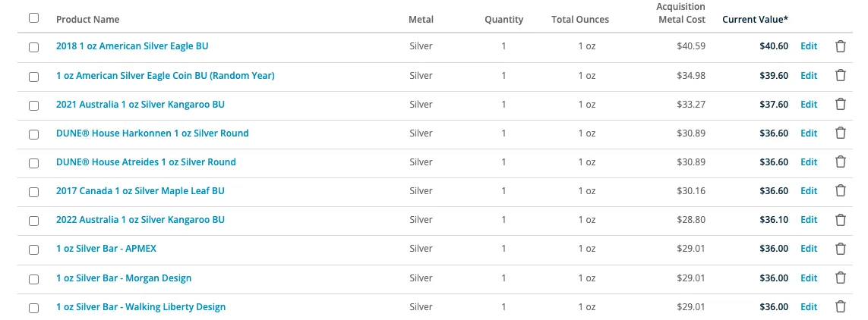868x320 pixels.
Task: Check the box for DUNE House Atreides round
Action: (x=33, y=163)
